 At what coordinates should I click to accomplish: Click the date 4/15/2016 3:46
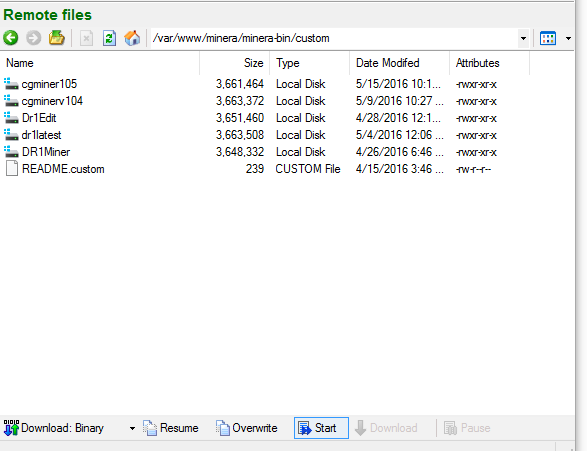[x=399, y=169]
